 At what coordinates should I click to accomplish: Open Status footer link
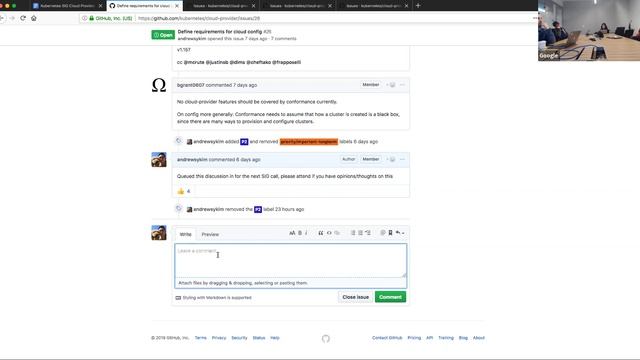point(259,338)
